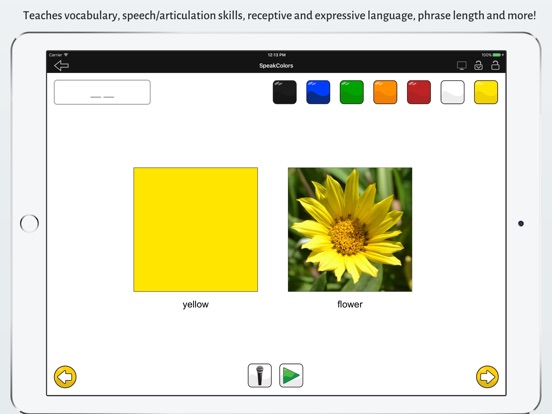Pick the yellow color swatch
This screenshot has height=414, width=552.
click(x=486, y=92)
